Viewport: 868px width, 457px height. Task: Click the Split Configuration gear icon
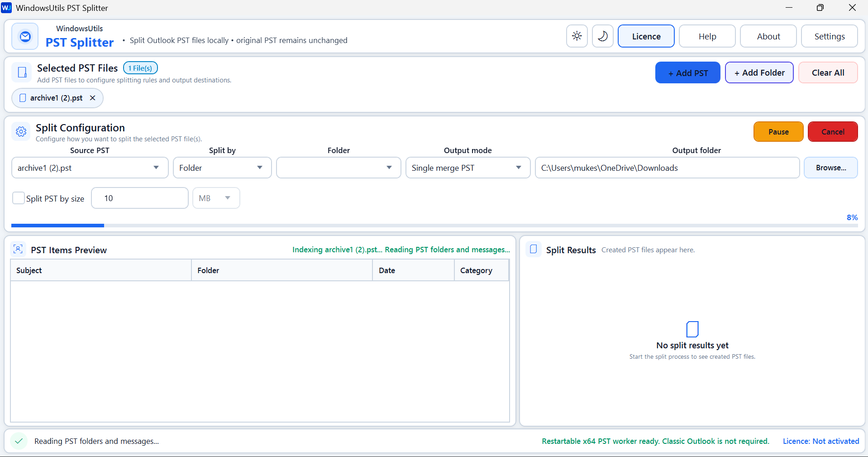[x=21, y=132]
